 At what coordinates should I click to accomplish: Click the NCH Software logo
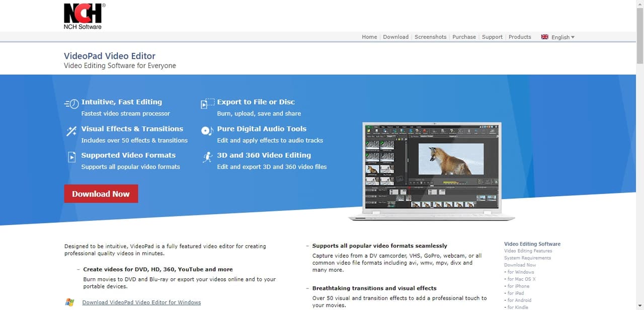click(84, 16)
